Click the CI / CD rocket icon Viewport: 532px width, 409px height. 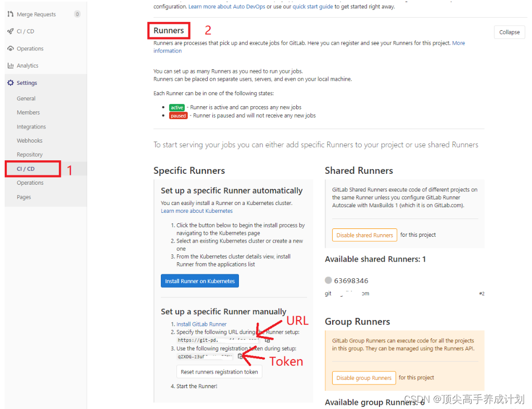(x=10, y=31)
